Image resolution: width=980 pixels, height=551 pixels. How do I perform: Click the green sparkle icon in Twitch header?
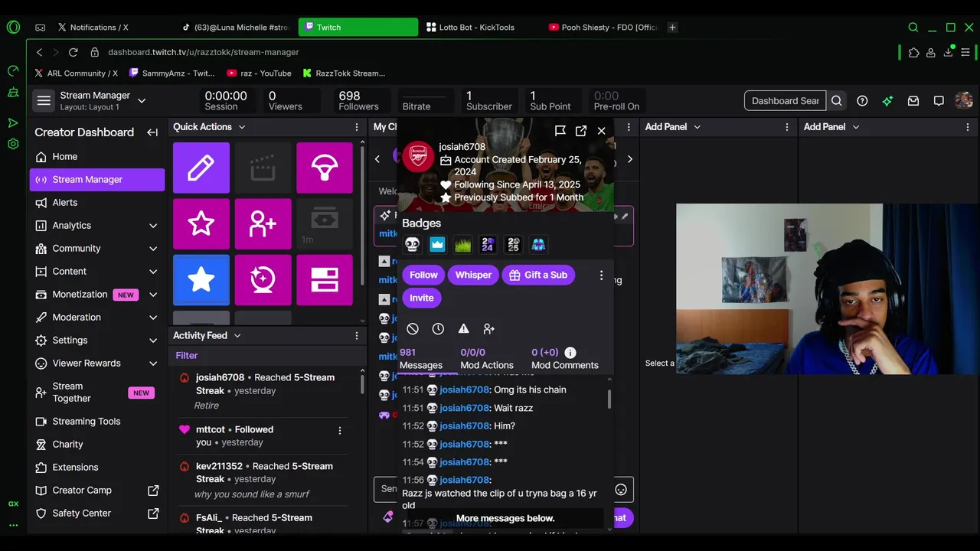pos(887,101)
